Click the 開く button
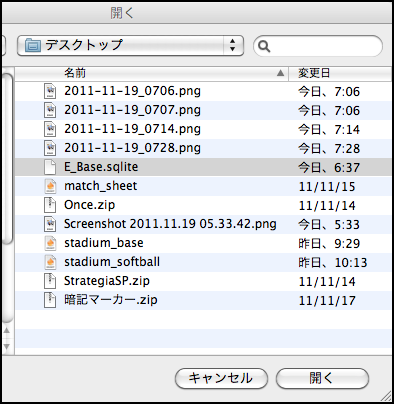Screen dimensions: 394x404 pyautogui.click(x=322, y=378)
